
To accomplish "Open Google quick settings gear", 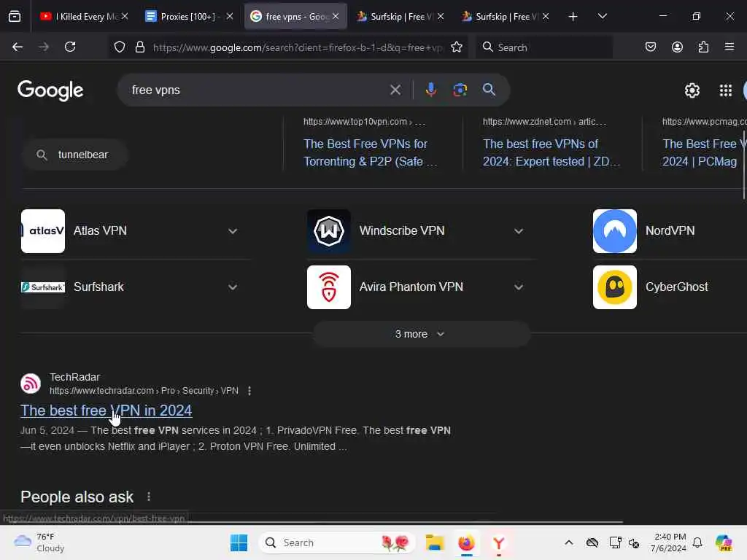I will [x=692, y=90].
